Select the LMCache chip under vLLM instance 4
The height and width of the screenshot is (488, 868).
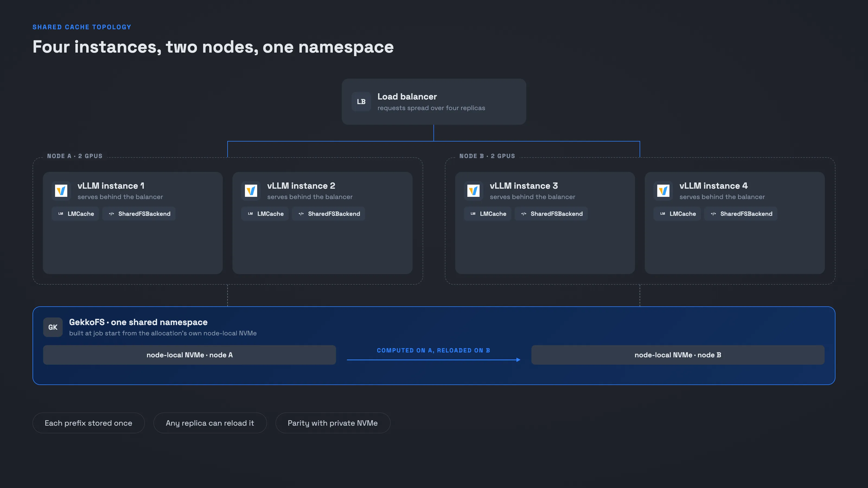point(677,214)
